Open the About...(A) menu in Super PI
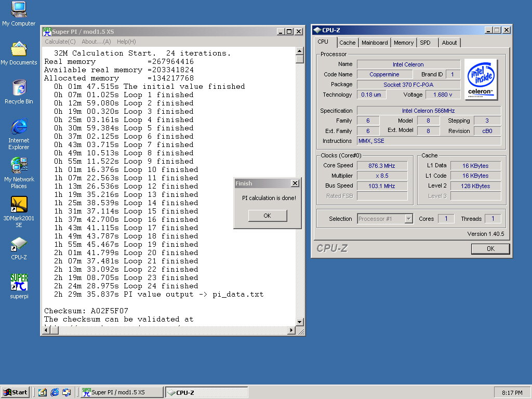532x399 pixels. pos(96,42)
